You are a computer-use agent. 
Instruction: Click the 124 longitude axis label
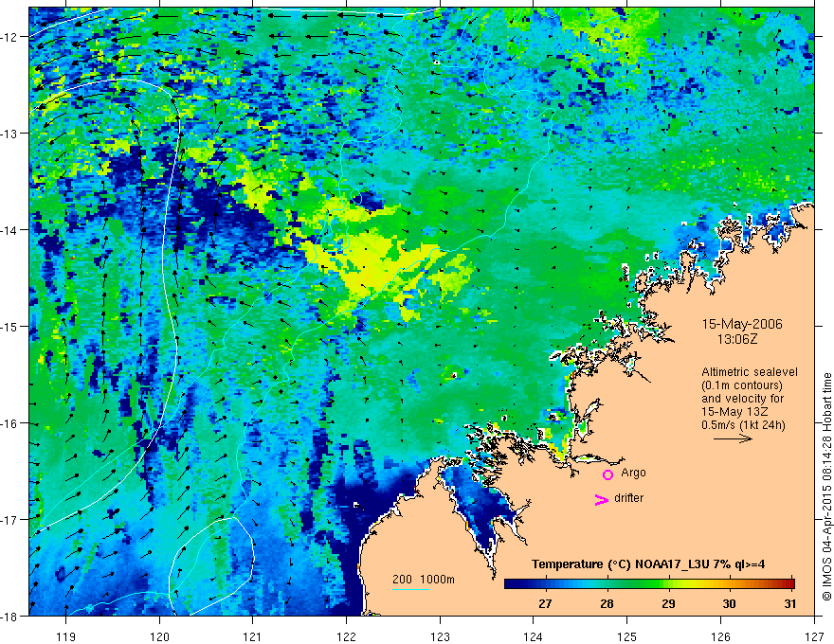click(534, 637)
